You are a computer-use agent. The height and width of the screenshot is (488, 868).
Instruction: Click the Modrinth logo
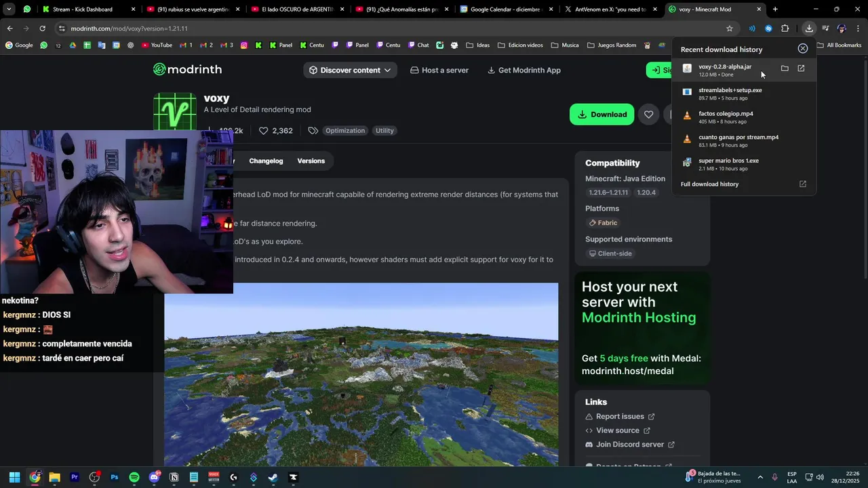click(187, 69)
